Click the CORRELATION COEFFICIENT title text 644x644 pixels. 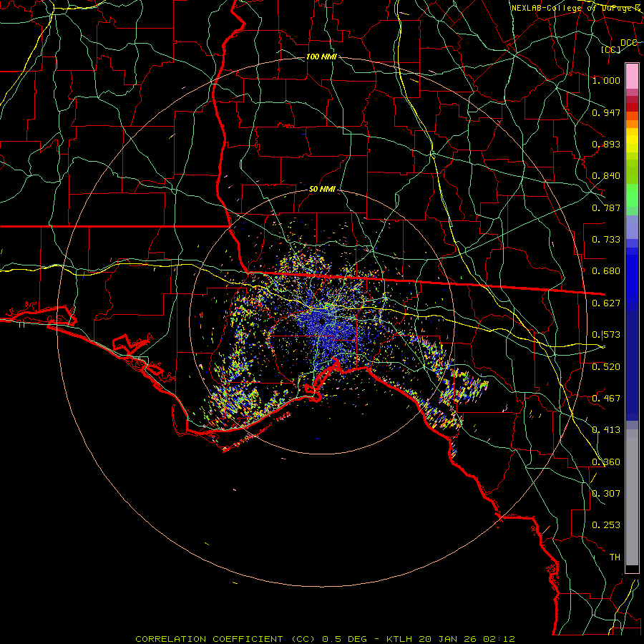point(209,639)
